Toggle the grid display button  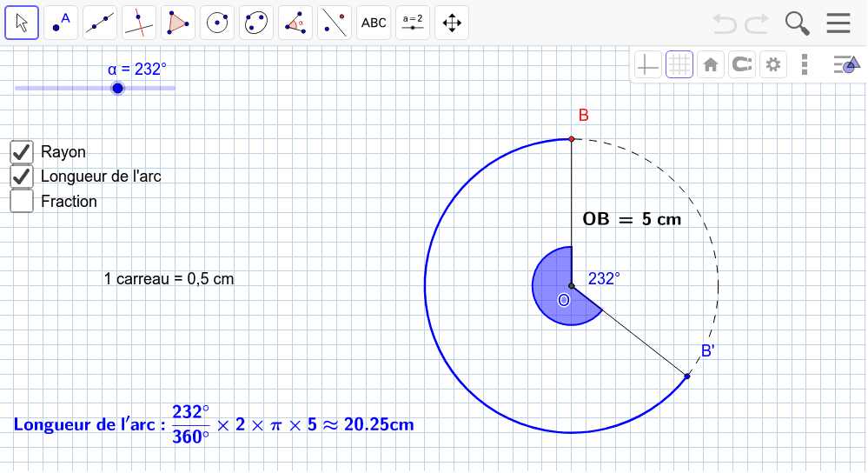click(679, 64)
